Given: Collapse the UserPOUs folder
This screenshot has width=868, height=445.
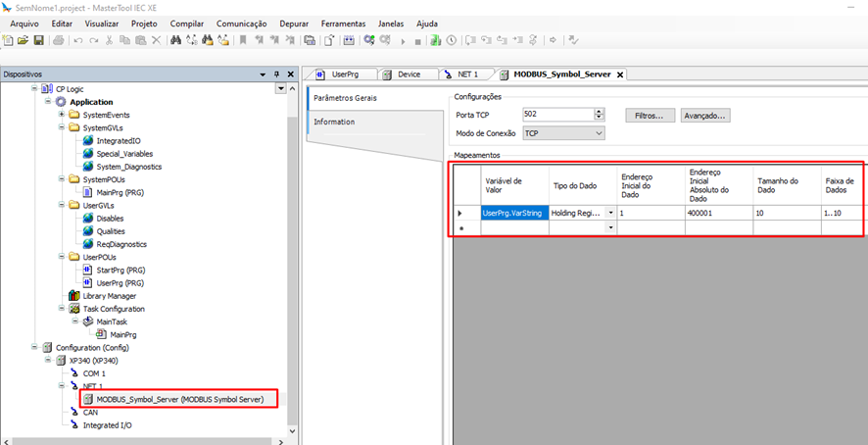Looking at the screenshot, I should tap(61, 257).
